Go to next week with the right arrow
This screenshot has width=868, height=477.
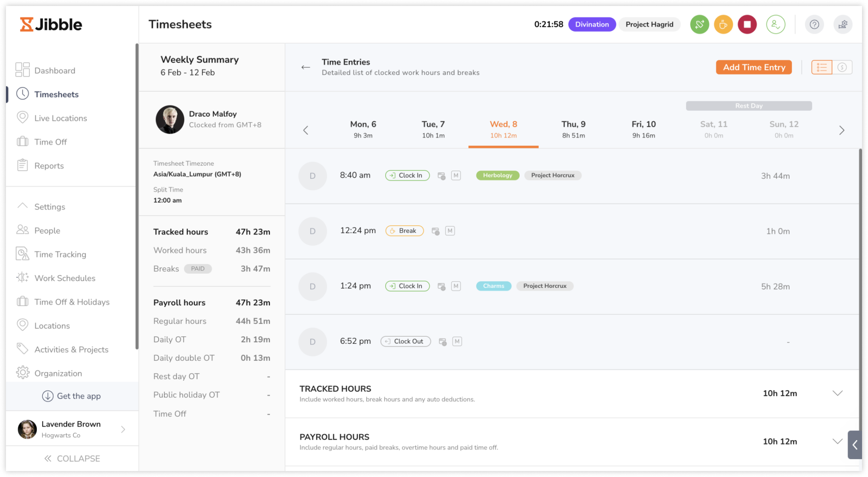(x=842, y=131)
